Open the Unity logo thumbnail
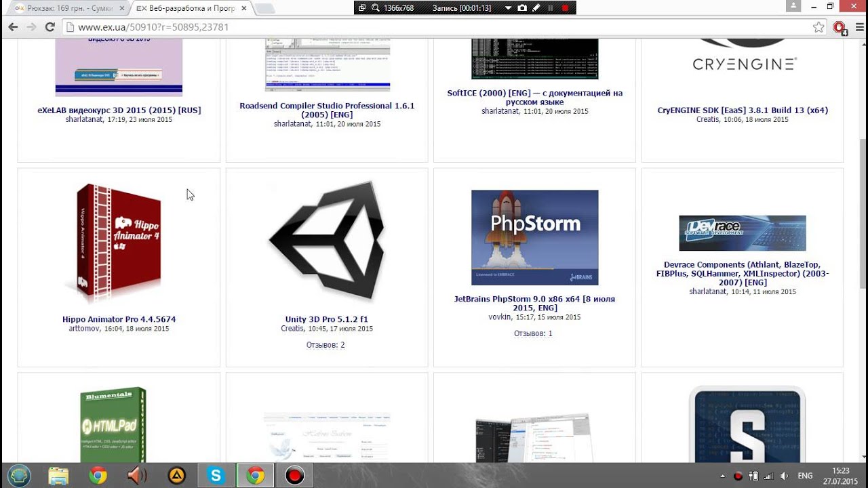868x488 pixels. (x=326, y=241)
